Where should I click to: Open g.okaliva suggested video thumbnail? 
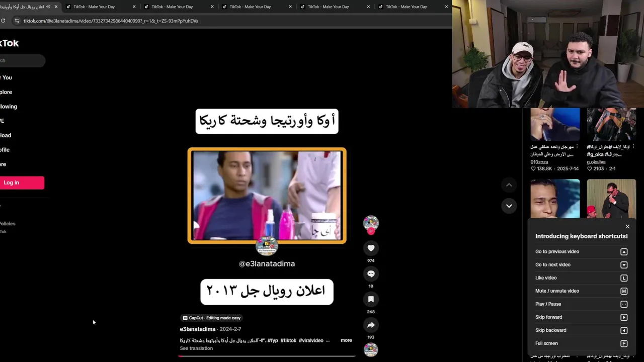click(x=611, y=124)
